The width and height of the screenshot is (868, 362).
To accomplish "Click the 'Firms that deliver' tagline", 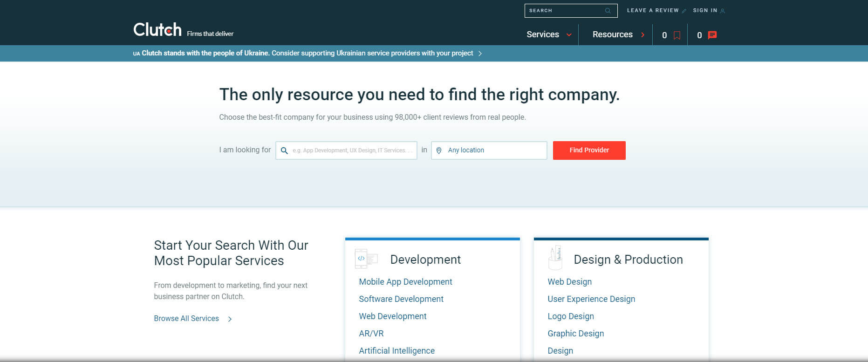I will click(210, 34).
